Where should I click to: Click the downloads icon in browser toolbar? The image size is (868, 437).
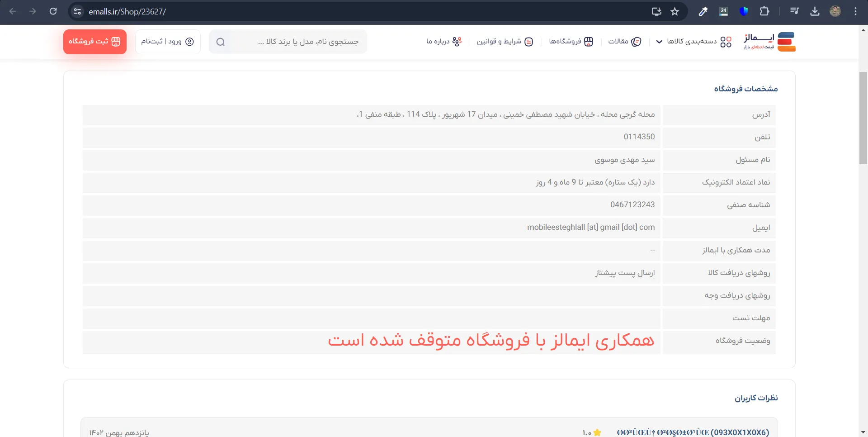[815, 11]
